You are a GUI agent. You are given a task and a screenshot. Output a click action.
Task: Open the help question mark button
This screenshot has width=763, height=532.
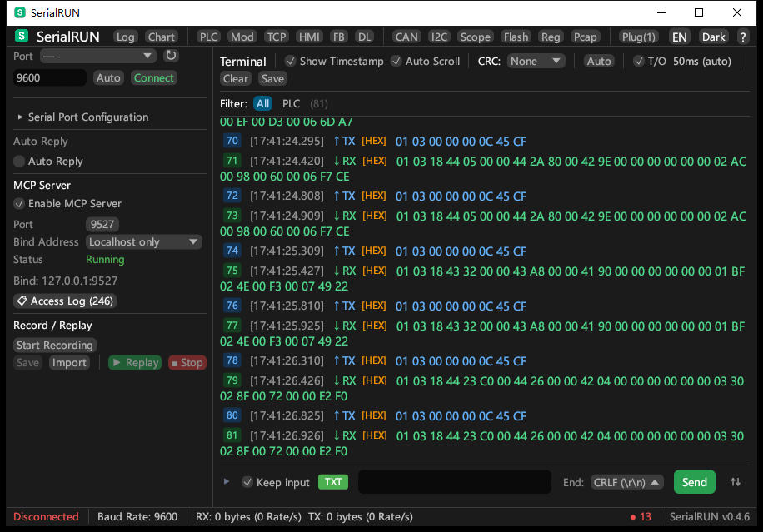point(742,37)
